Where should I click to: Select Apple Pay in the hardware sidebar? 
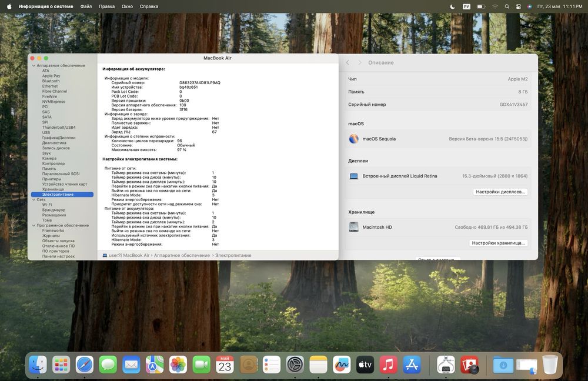51,76
